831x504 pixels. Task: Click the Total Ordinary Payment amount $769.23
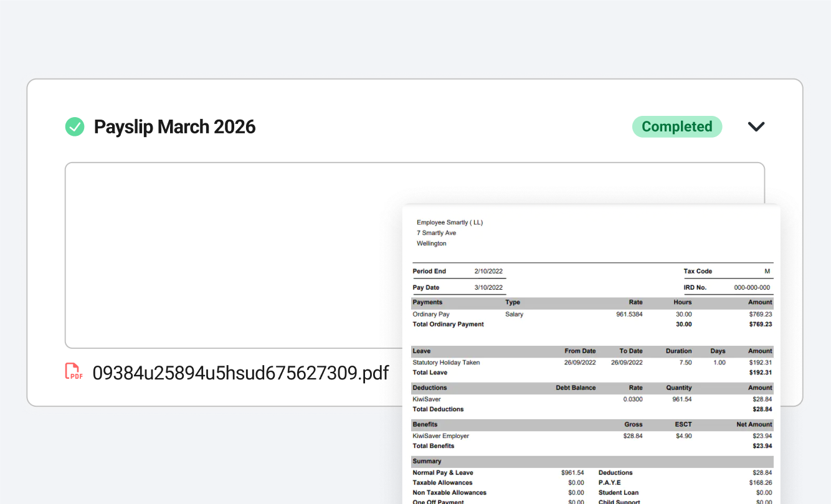[x=759, y=324]
